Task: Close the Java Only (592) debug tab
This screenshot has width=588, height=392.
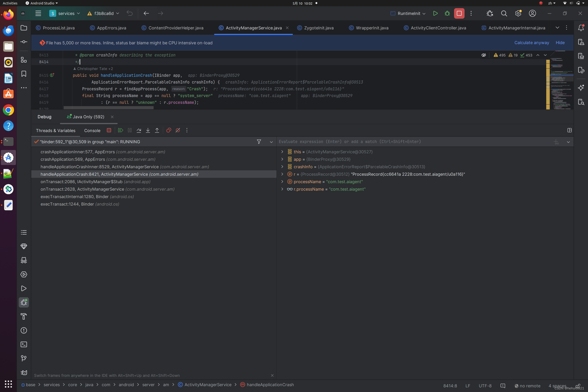Action: pyautogui.click(x=112, y=117)
